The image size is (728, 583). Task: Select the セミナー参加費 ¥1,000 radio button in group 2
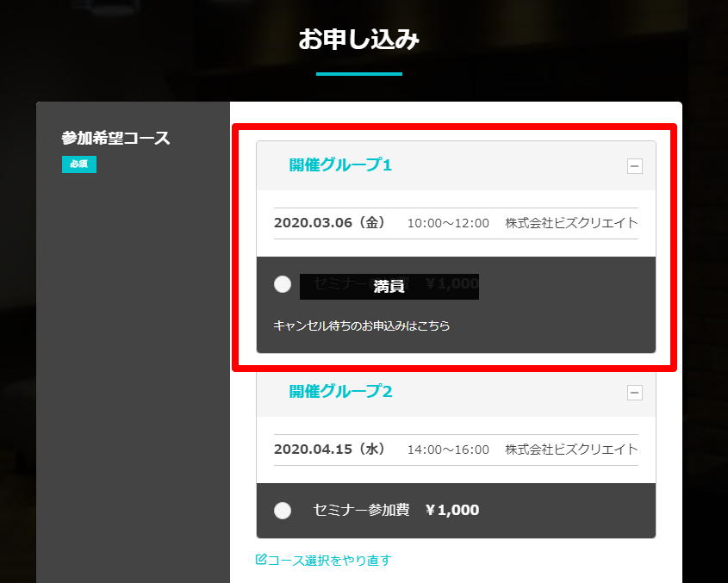(283, 511)
